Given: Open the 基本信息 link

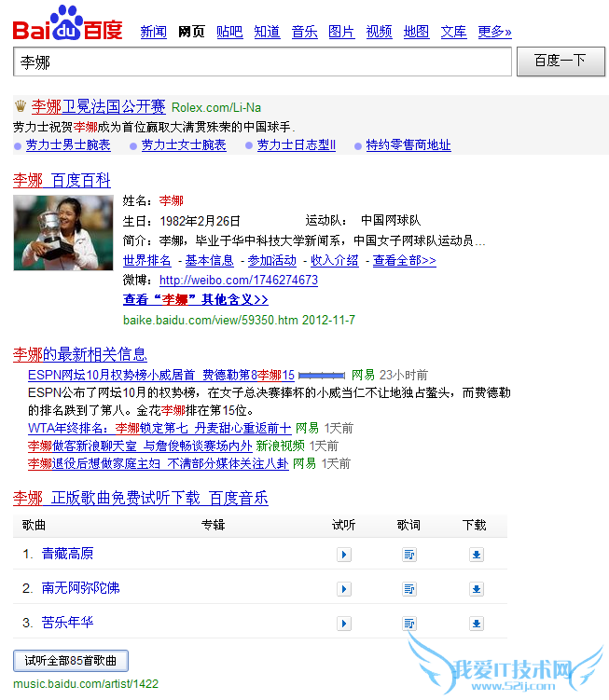Looking at the screenshot, I should [210, 260].
